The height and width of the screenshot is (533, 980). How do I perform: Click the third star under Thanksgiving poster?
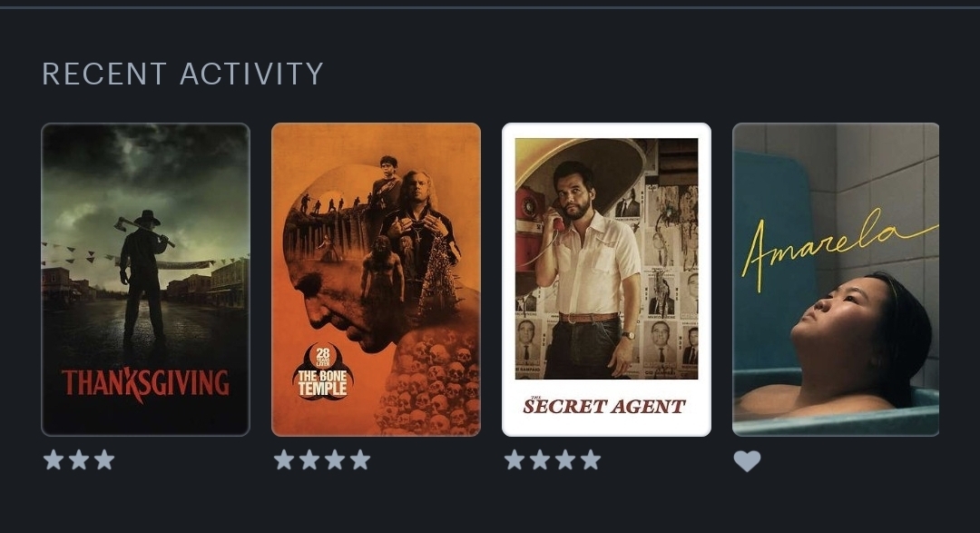pos(104,459)
